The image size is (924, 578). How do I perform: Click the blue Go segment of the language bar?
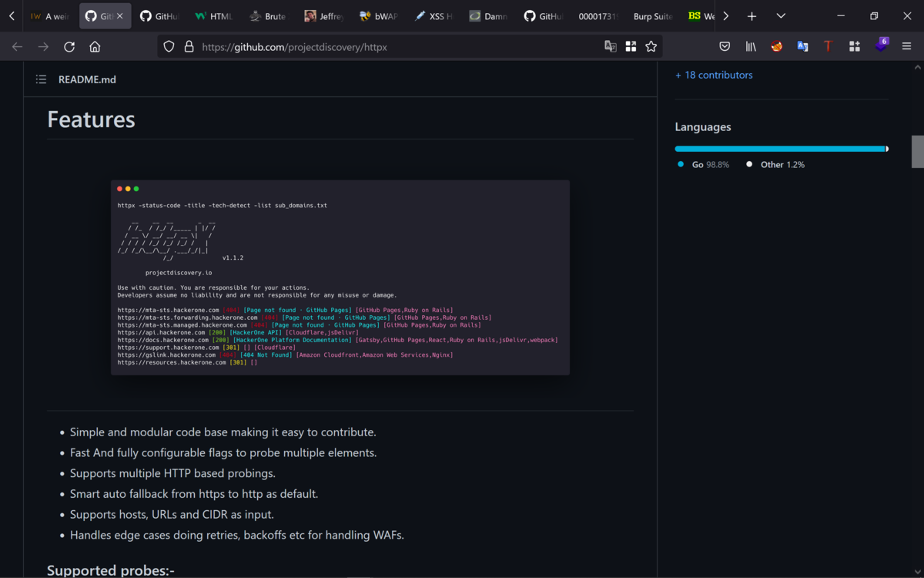pos(780,149)
